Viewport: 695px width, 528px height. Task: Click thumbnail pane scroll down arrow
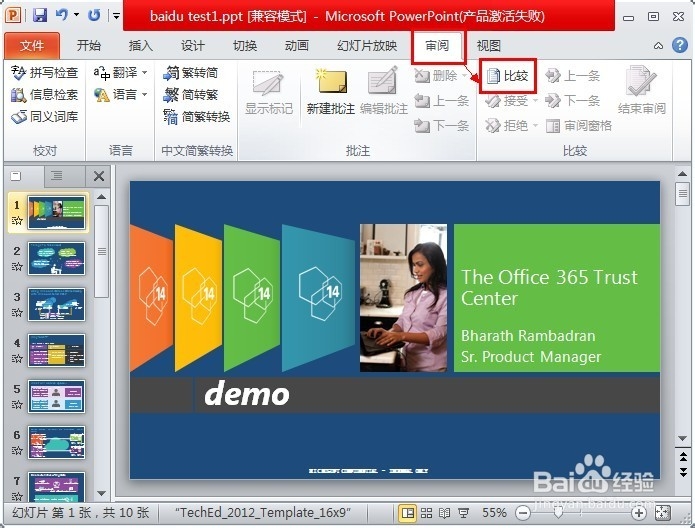pos(102,493)
